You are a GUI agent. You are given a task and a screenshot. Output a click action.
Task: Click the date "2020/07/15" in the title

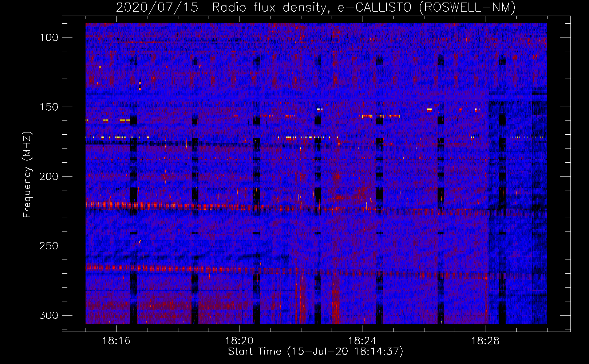[x=157, y=7]
